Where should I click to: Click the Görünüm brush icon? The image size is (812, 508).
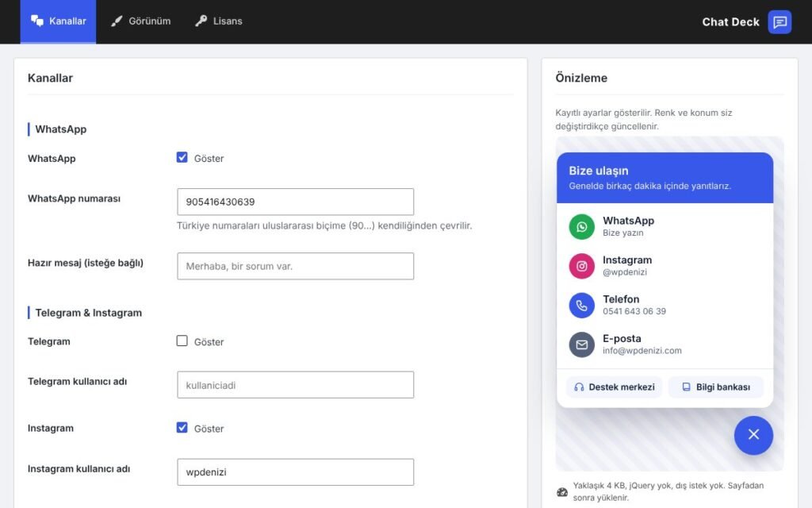point(117,21)
